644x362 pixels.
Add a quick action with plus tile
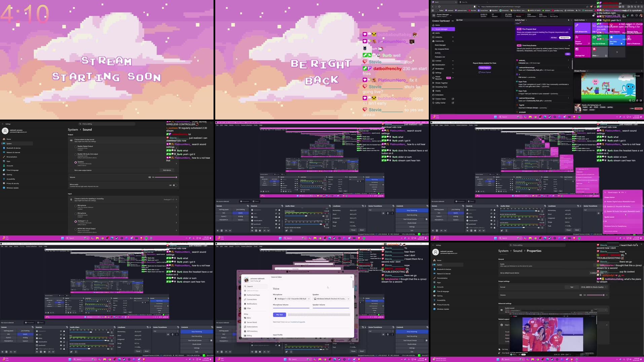point(617,52)
